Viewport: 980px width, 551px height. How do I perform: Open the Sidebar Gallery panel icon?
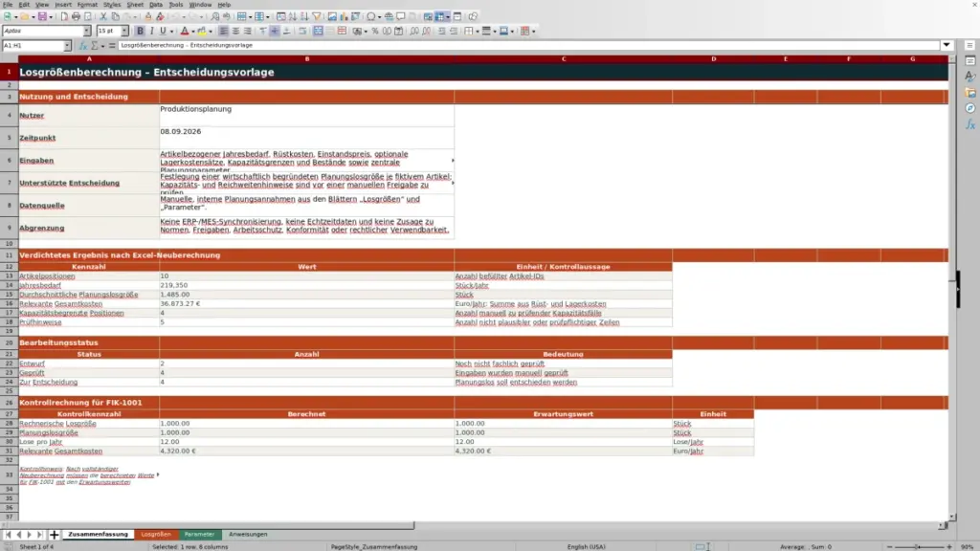[970, 93]
